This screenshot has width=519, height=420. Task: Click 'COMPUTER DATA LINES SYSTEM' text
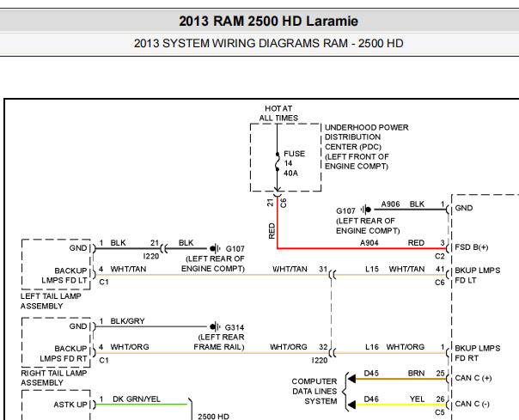pos(314,391)
